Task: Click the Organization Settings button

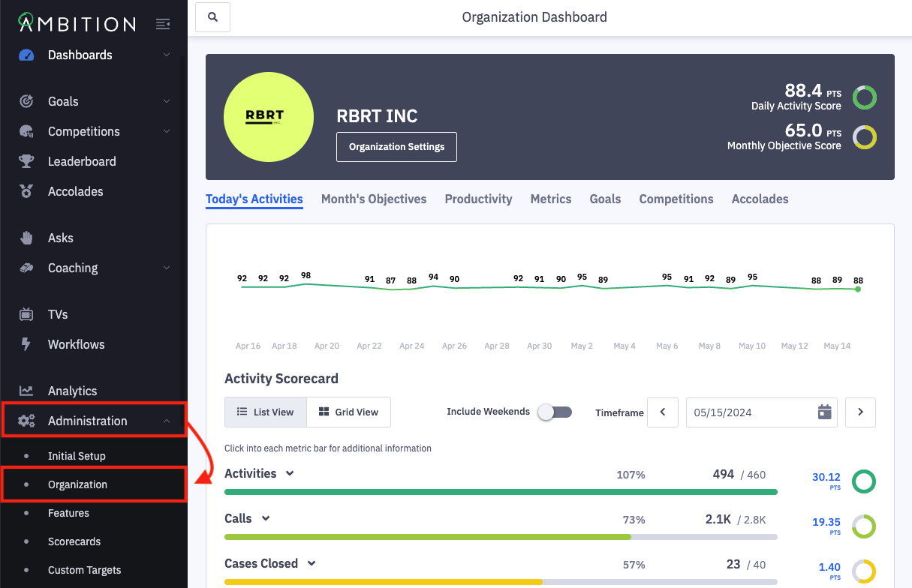Action: tap(396, 147)
